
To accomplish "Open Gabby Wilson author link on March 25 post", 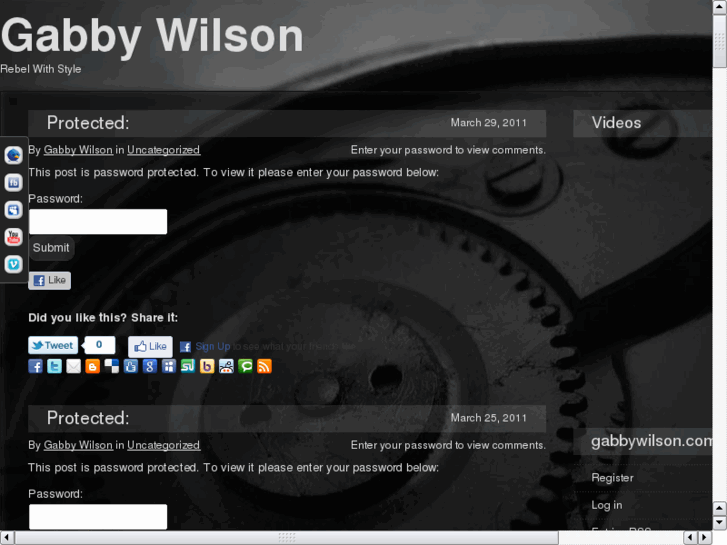I will pos(78,445).
